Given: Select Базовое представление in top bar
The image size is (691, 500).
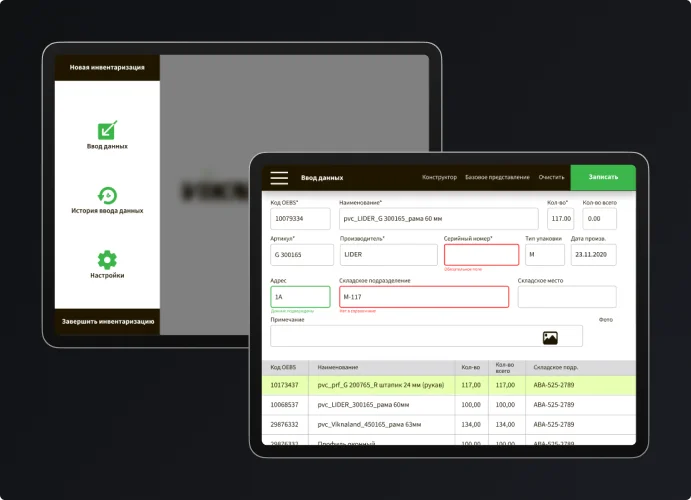Looking at the screenshot, I should click(x=497, y=177).
